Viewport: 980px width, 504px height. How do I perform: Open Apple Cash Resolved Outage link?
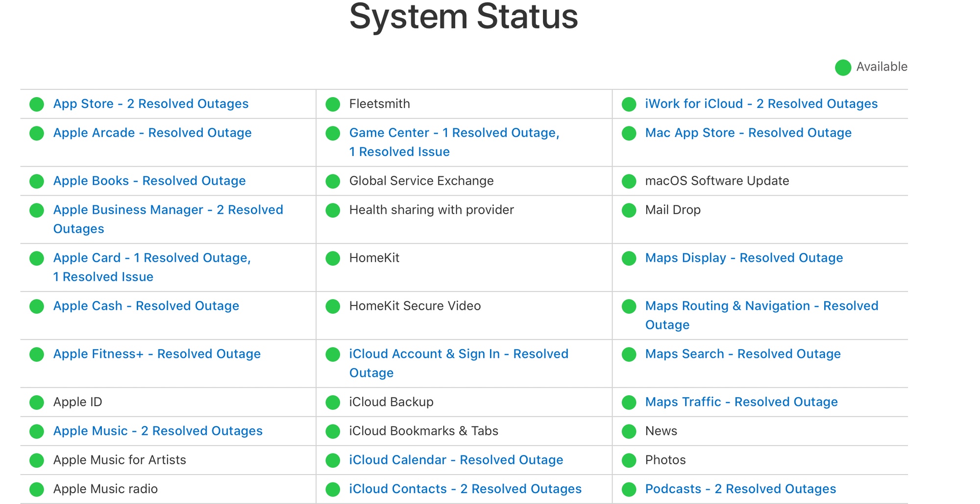146,306
